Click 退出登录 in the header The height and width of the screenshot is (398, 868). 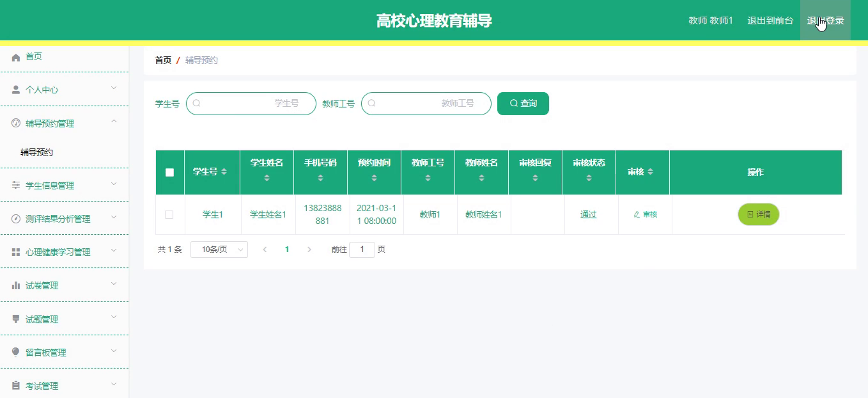(x=825, y=20)
